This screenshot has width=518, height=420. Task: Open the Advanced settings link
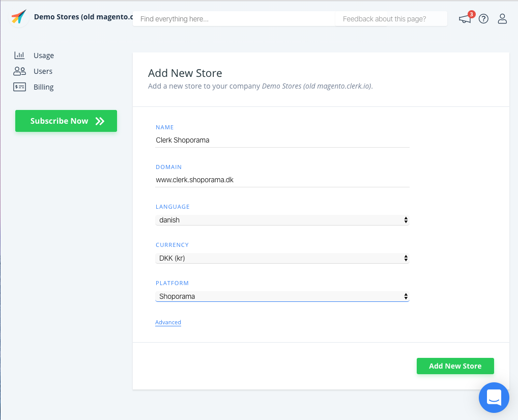(168, 322)
